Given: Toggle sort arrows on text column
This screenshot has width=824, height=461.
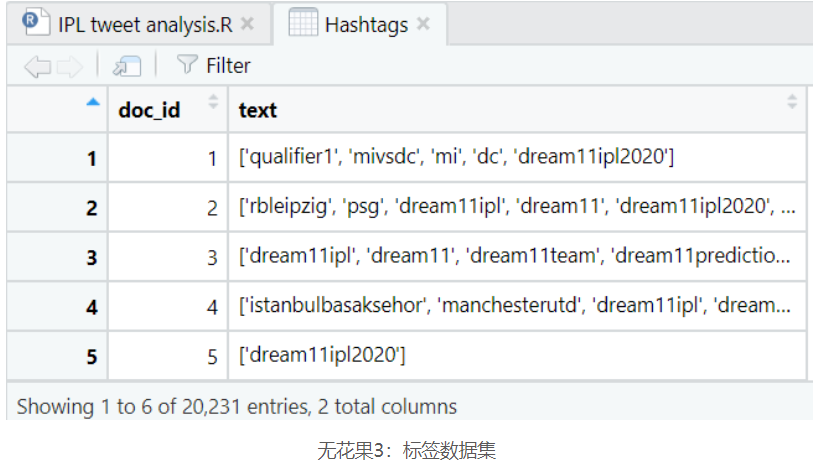Looking at the screenshot, I should (792, 102).
